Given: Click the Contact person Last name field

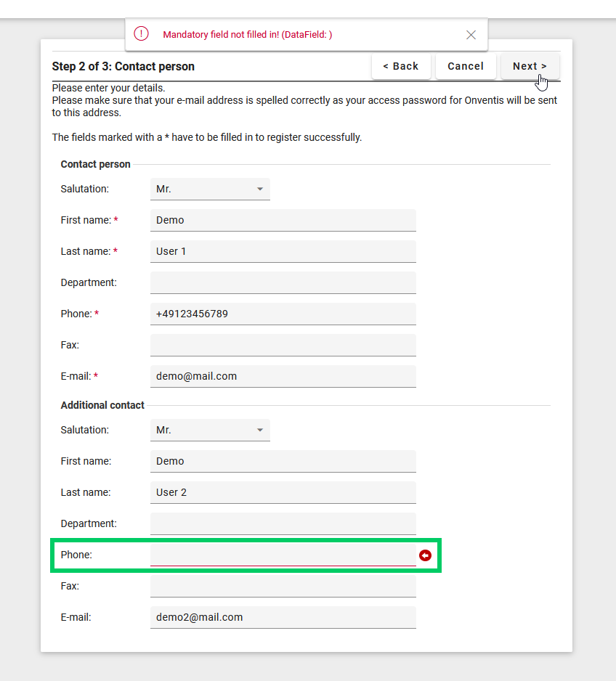Looking at the screenshot, I should 283,251.
